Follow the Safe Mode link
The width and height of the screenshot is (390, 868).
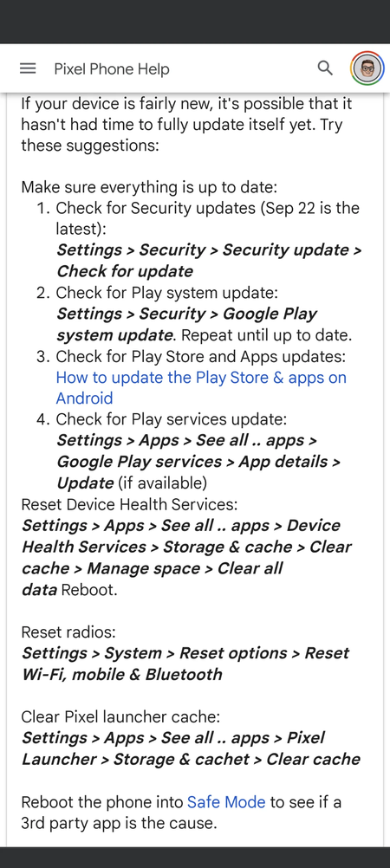[x=226, y=801]
